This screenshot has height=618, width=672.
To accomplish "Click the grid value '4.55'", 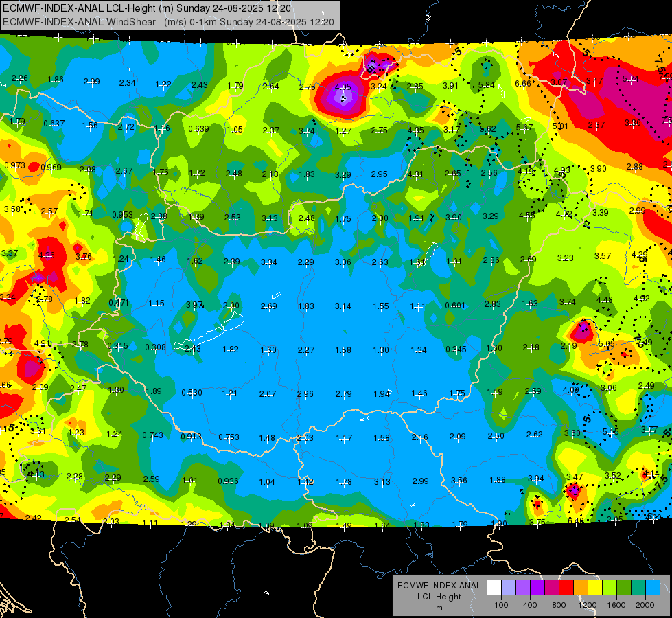I will [x=526, y=216].
